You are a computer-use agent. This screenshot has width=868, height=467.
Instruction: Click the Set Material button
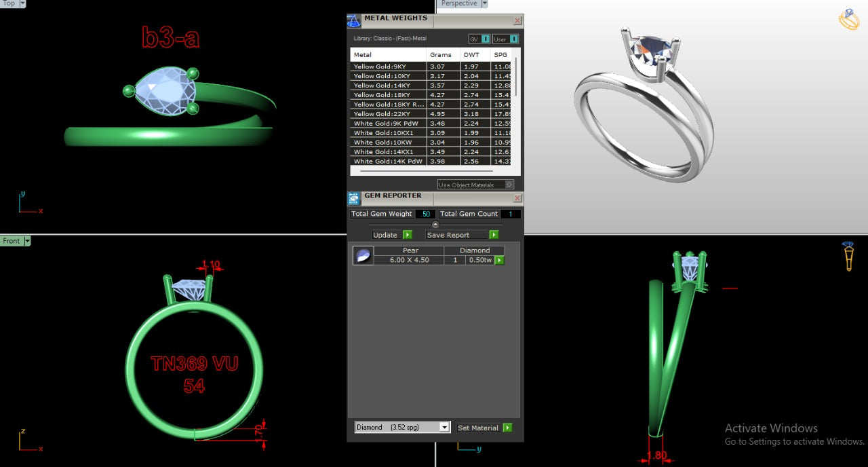click(x=478, y=428)
